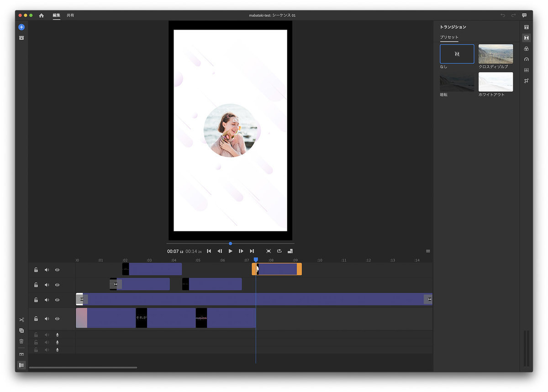The height and width of the screenshot is (392, 548).
Task: Step back one frame
Action: pyautogui.click(x=220, y=251)
